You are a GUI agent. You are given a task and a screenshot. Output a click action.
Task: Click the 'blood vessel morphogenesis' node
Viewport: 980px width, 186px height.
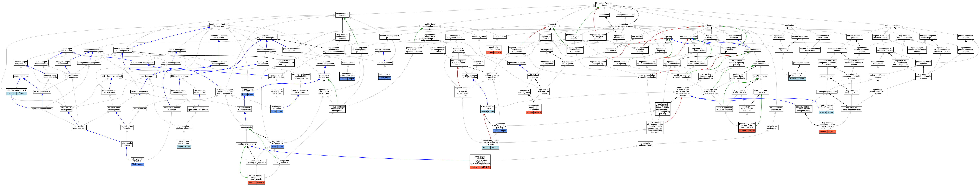[244, 109]
